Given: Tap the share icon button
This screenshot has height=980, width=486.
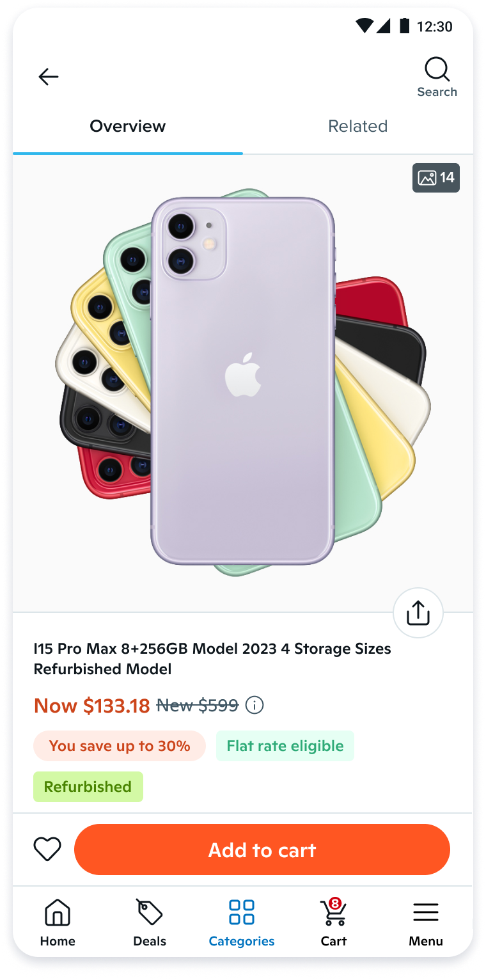Looking at the screenshot, I should click(418, 613).
